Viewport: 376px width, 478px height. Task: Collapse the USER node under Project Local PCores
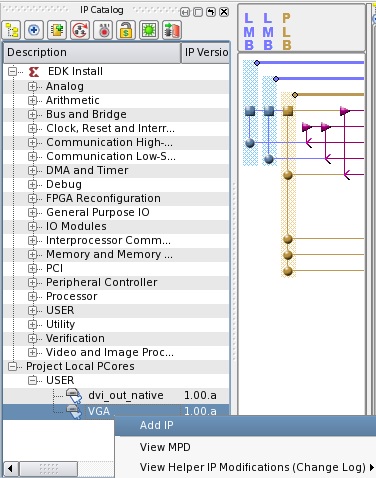(x=32, y=380)
